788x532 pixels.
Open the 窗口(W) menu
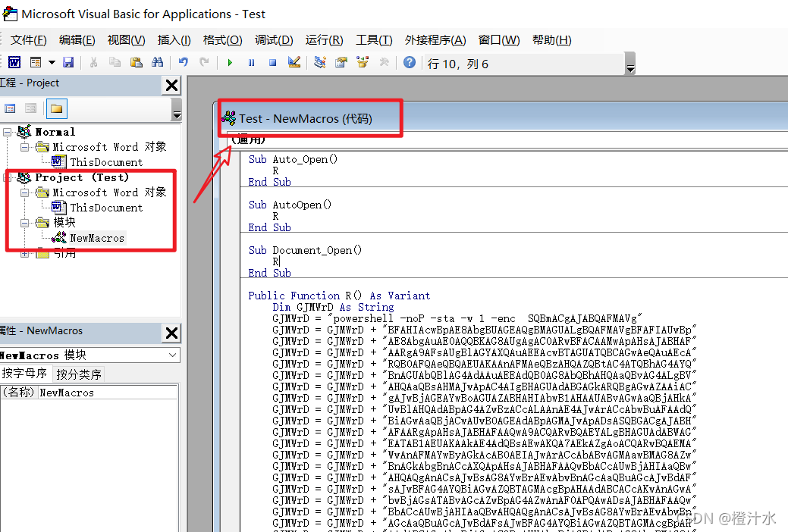499,40
